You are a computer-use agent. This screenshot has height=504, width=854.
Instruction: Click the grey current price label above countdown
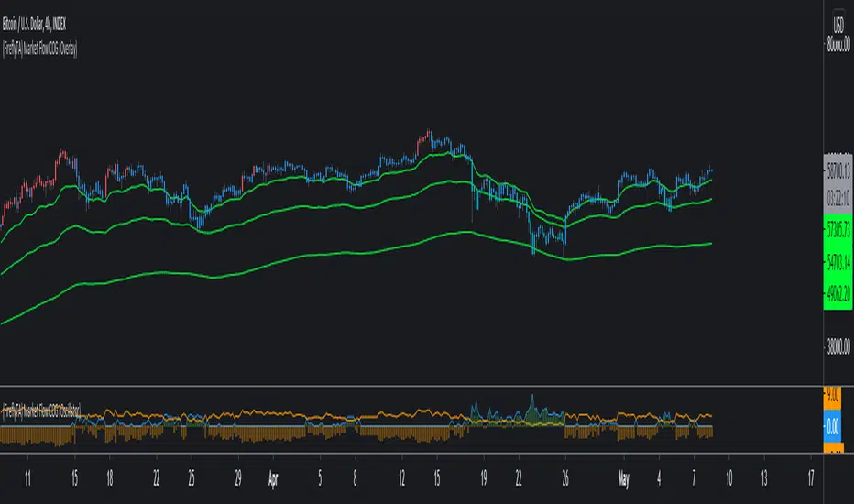[838, 170]
